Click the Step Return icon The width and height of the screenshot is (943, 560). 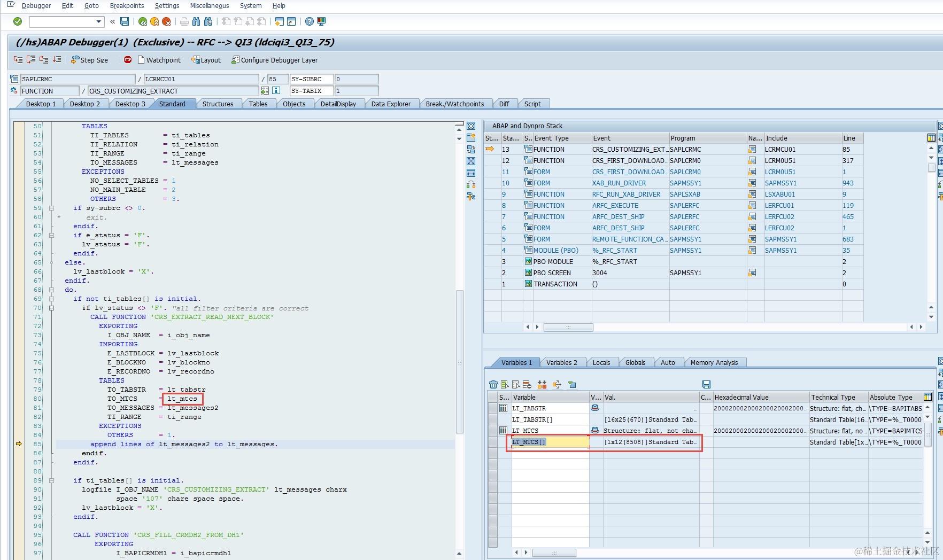tap(44, 60)
